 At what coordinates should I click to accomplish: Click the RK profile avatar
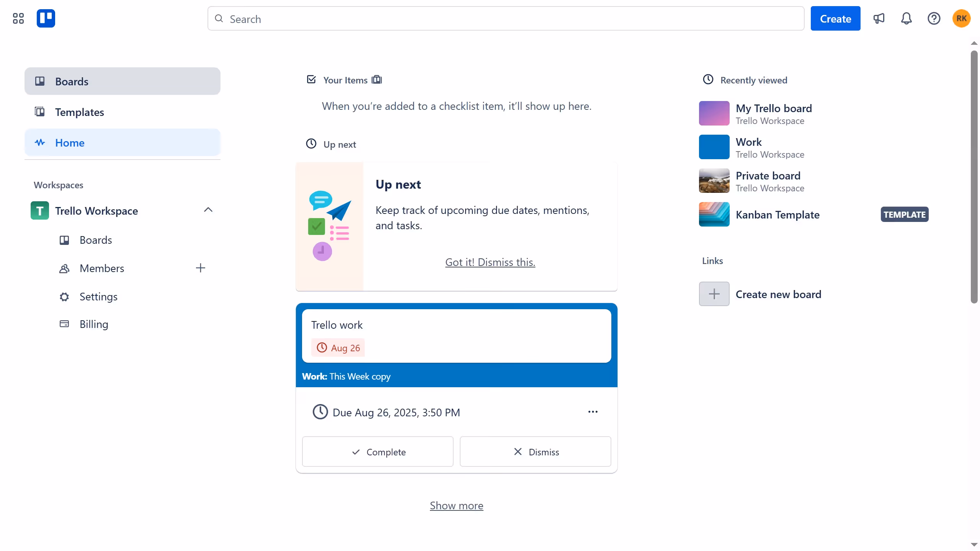point(961,18)
